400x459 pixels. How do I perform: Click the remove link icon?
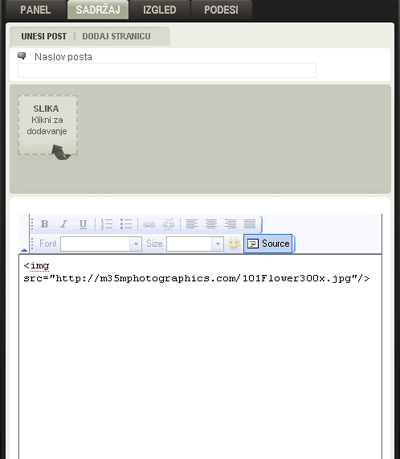coord(168,224)
